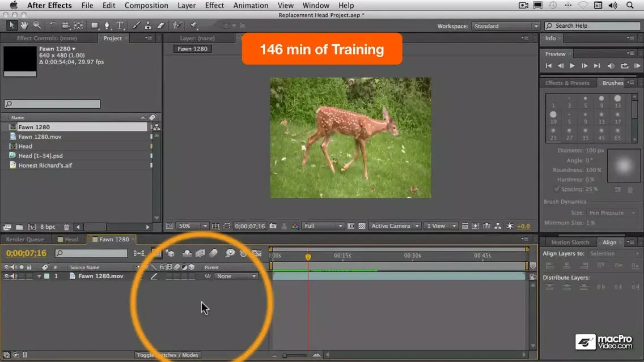This screenshot has height=362, width=644.
Task: Click the Toggle Switches / Modes button
Action: tap(167, 355)
